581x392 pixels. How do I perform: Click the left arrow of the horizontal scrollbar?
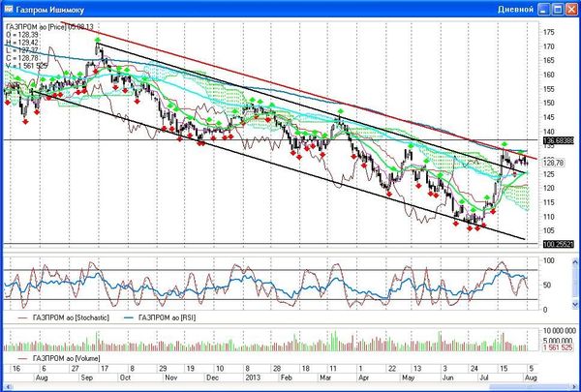tap(7, 387)
